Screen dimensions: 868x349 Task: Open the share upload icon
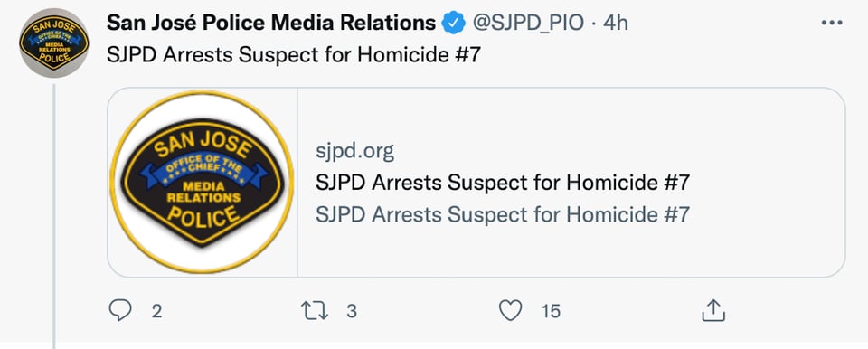point(713,311)
